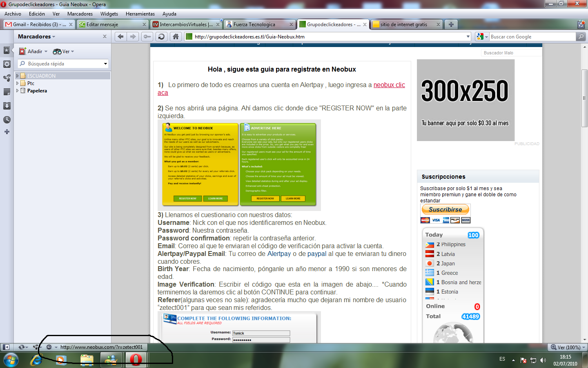This screenshot has height=368, width=588.
Task: Open the Ayuda menu
Action: tap(169, 14)
